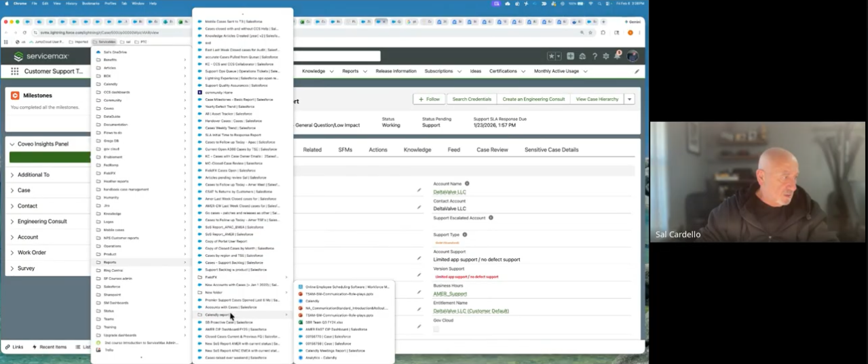Image resolution: width=868 pixels, height=364 pixels.
Task: Switch to the SFMs tab
Action: [345, 150]
